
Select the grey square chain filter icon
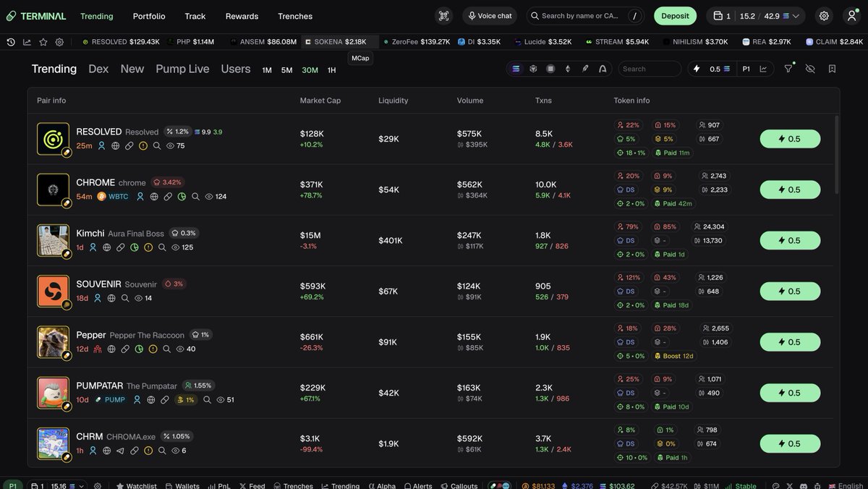pos(550,69)
